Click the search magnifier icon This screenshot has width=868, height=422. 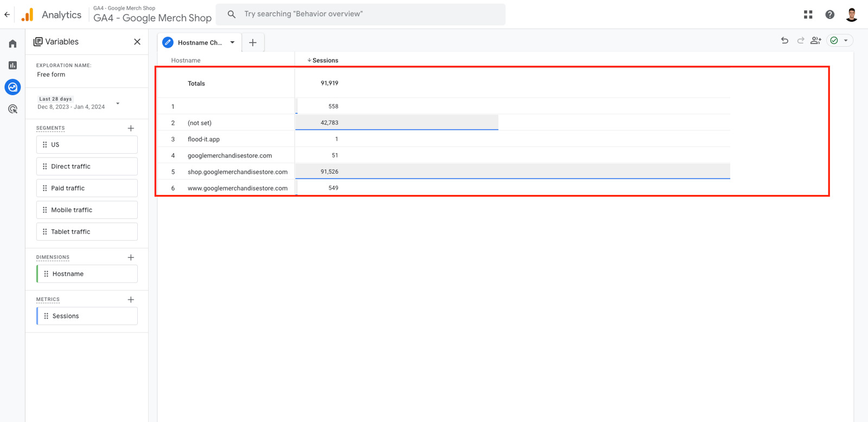[x=232, y=14]
